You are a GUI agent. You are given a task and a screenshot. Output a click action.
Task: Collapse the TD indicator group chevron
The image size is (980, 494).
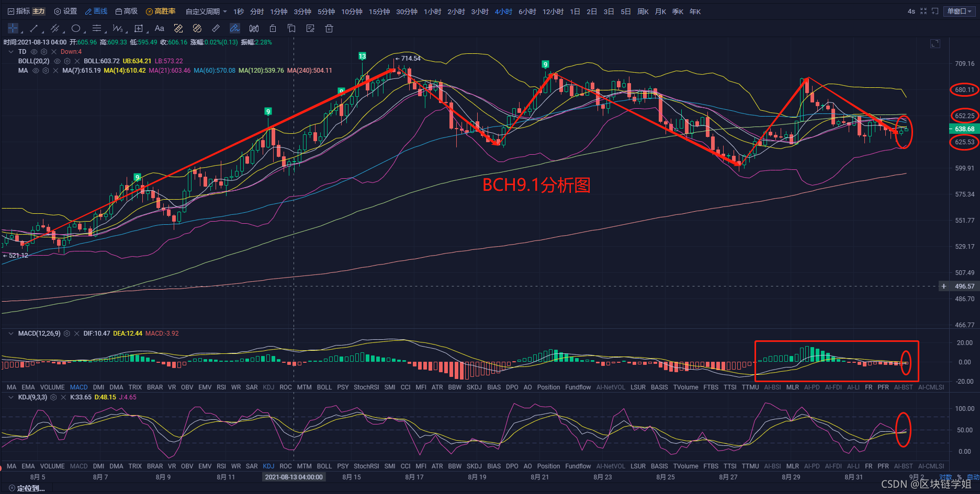point(11,52)
